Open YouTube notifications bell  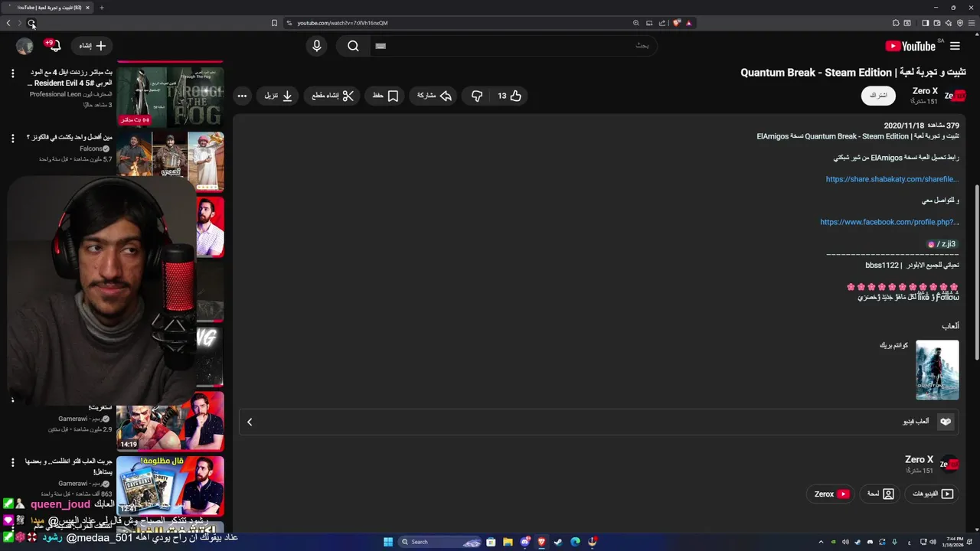click(54, 46)
